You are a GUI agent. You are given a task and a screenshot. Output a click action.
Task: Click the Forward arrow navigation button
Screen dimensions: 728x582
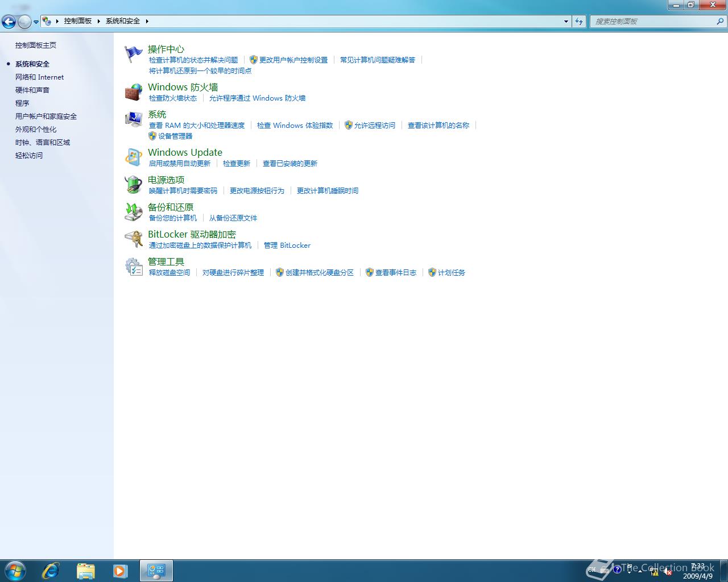click(x=24, y=22)
